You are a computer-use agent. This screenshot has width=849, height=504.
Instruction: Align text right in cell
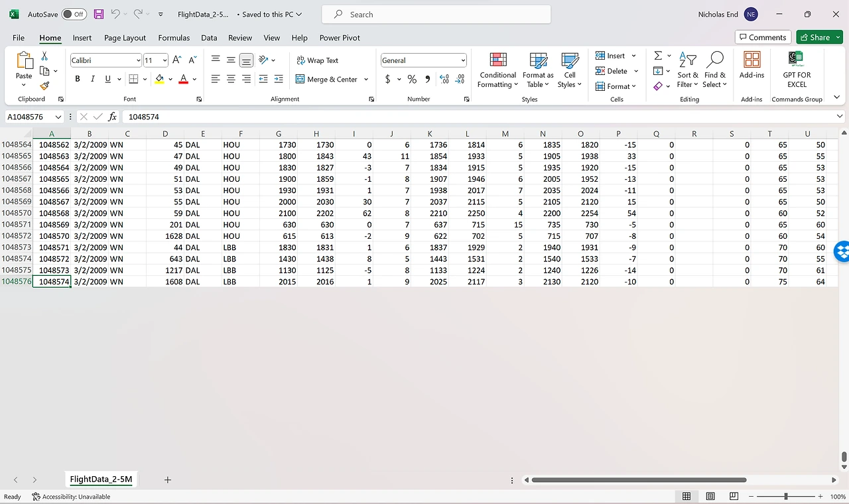coord(246,79)
